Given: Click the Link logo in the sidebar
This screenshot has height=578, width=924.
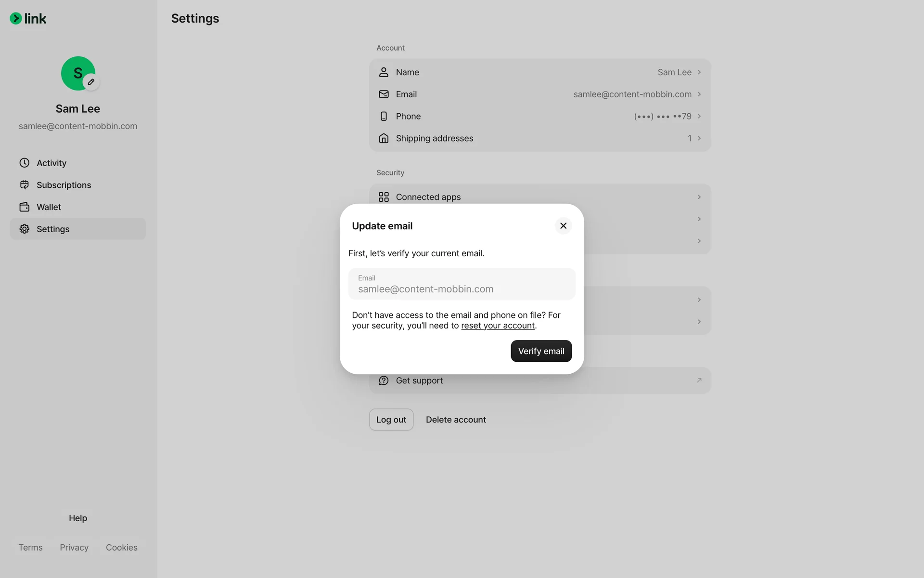Looking at the screenshot, I should tap(28, 19).
